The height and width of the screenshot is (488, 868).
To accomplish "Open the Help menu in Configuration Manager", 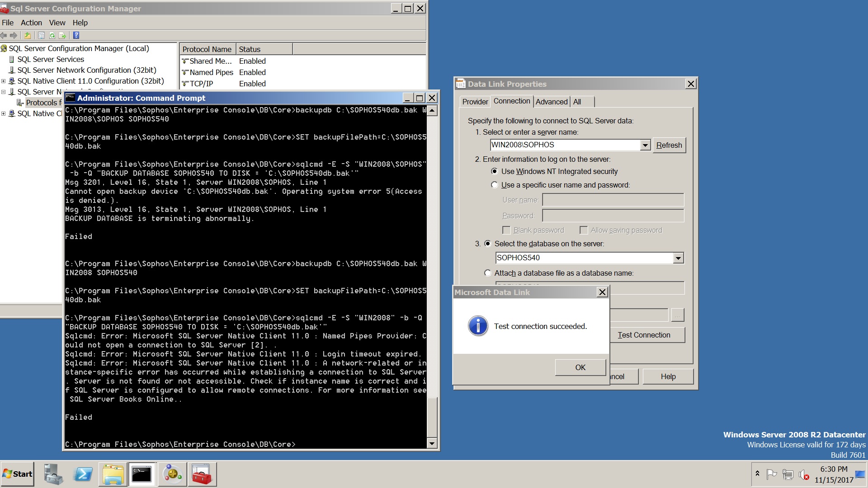I will click(x=80, y=23).
